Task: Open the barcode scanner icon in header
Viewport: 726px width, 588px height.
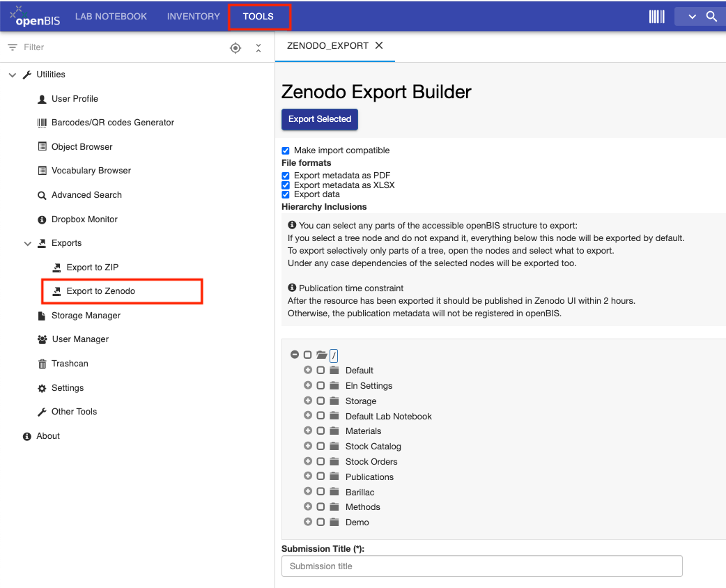Action: pos(656,17)
